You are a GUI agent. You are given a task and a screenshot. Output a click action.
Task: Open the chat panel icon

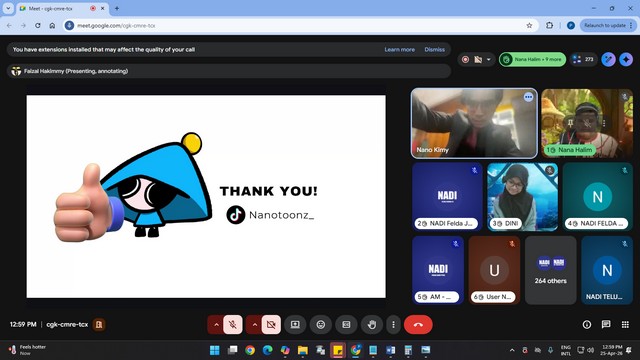click(606, 324)
